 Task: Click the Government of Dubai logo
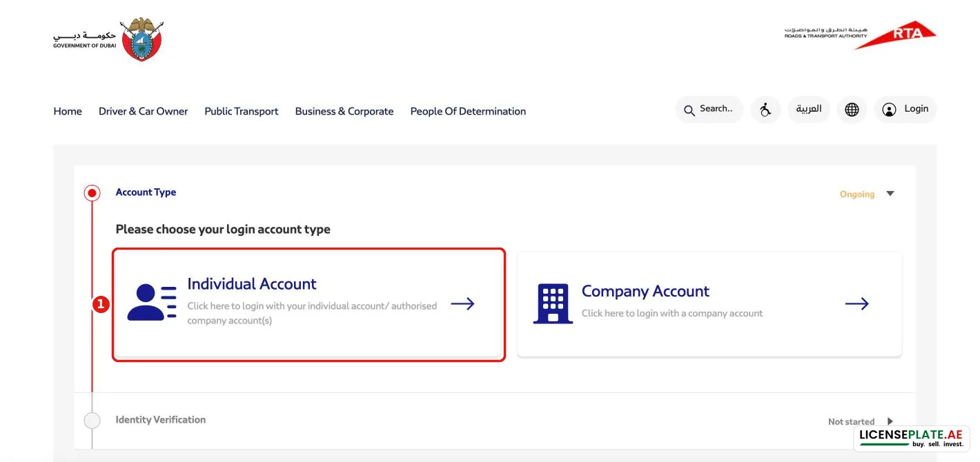tap(108, 39)
